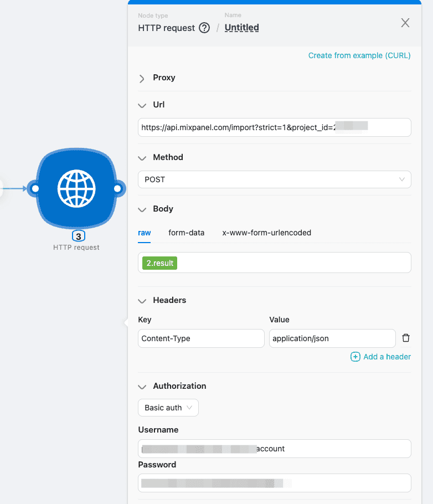433x504 pixels.
Task: Open the POST method dropdown
Action: tap(274, 179)
